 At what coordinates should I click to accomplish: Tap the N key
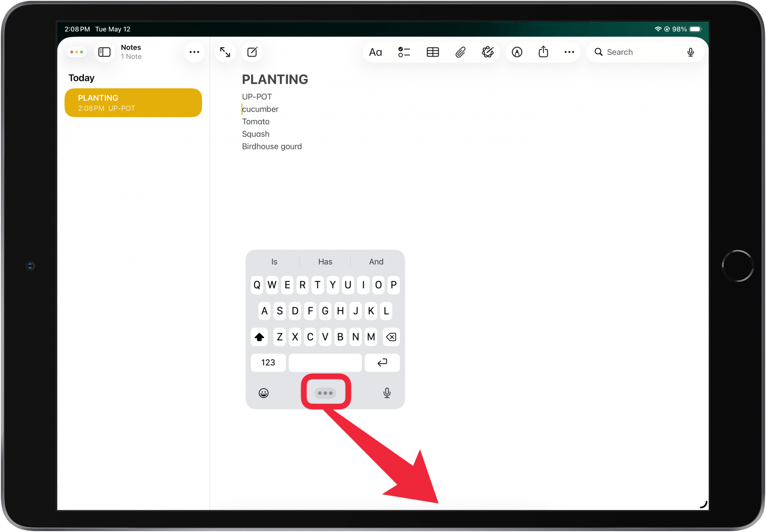coord(356,337)
